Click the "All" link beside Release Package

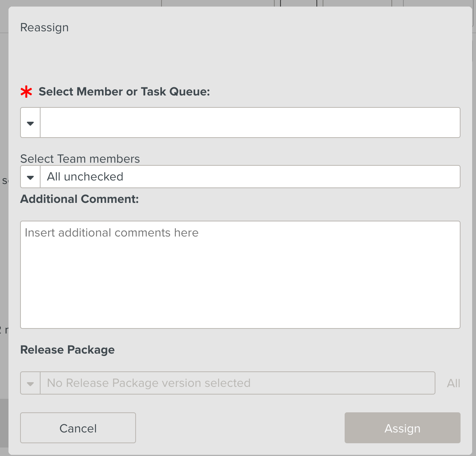tap(453, 383)
